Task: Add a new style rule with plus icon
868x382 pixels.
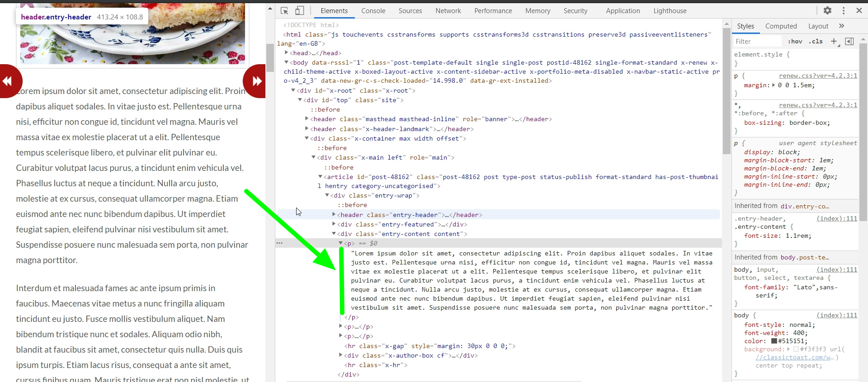Action: (834, 41)
